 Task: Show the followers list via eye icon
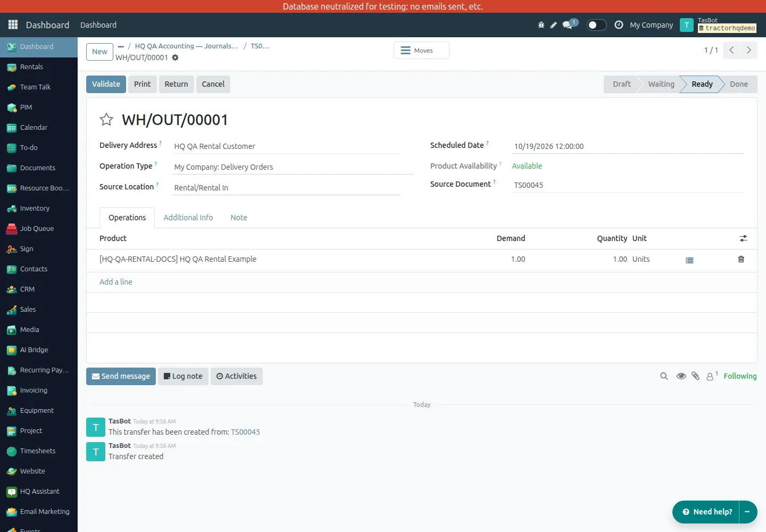pyautogui.click(x=681, y=376)
